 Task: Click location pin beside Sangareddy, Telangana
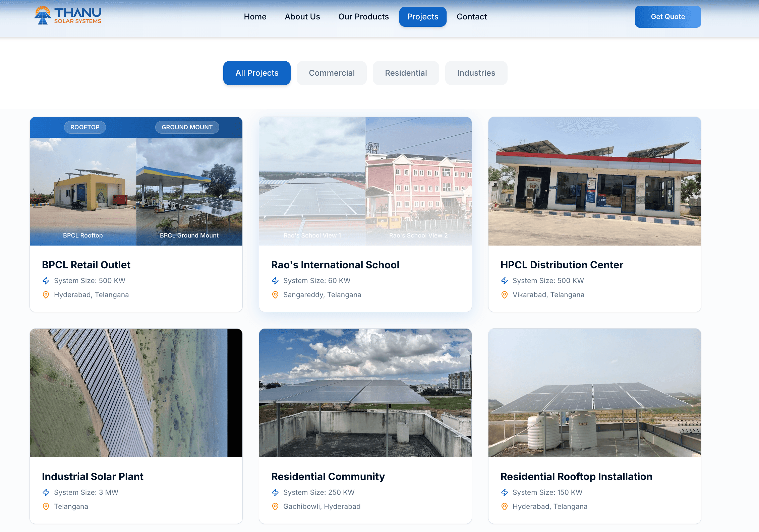(275, 295)
